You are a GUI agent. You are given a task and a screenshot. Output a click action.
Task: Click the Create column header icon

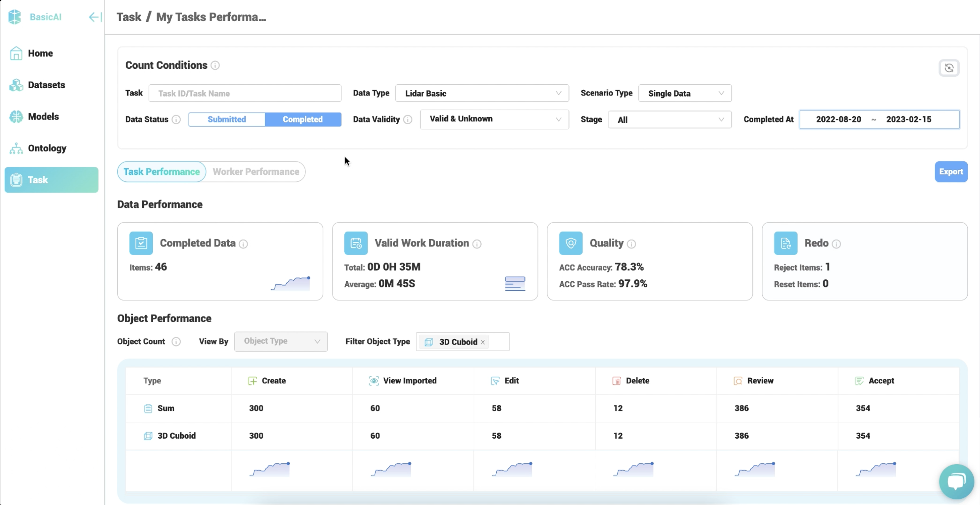tap(253, 381)
